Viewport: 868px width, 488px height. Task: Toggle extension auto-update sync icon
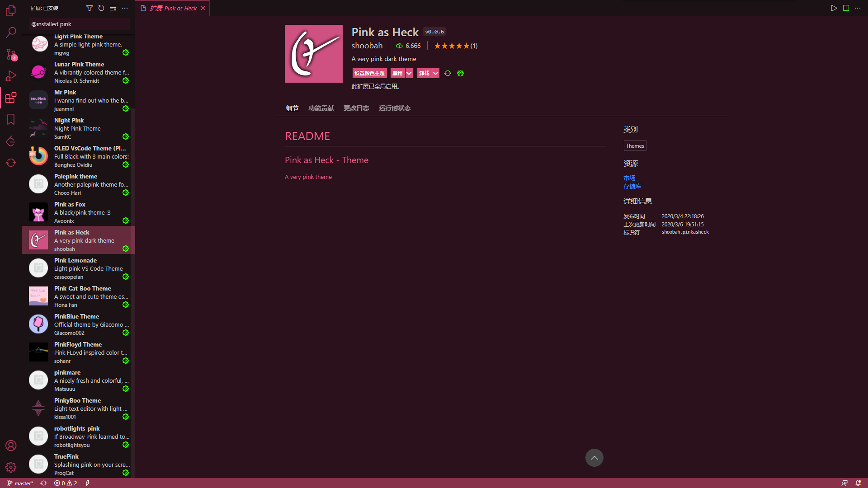[x=448, y=73]
